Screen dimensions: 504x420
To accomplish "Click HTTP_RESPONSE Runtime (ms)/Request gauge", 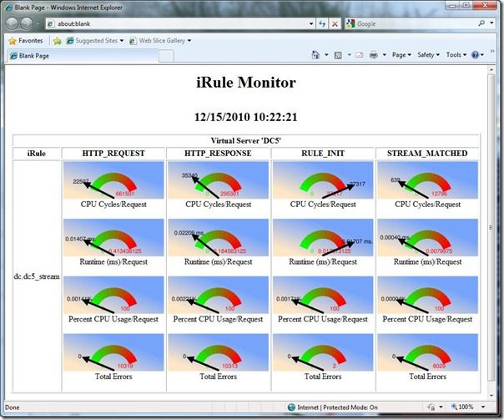I will click(x=219, y=238).
